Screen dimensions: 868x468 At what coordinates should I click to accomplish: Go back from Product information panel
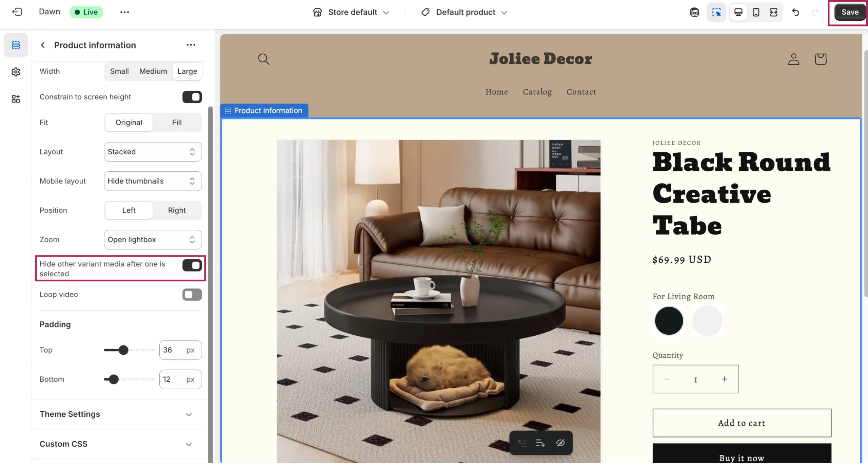pyautogui.click(x=43, y=45)
